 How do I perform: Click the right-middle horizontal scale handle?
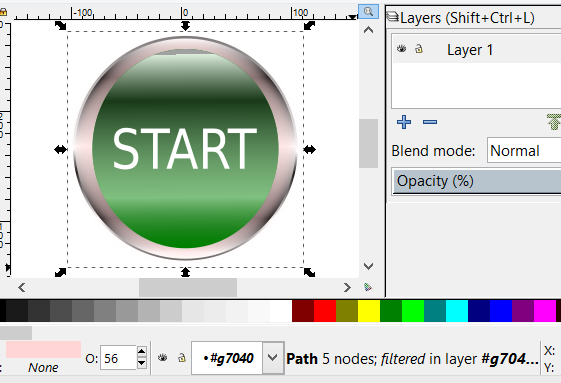click(x=309, y=149)
